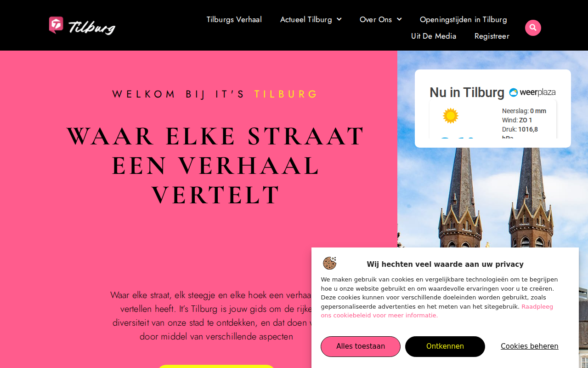
Task: Select the Over Ons menu label
Action: (376, 19)
